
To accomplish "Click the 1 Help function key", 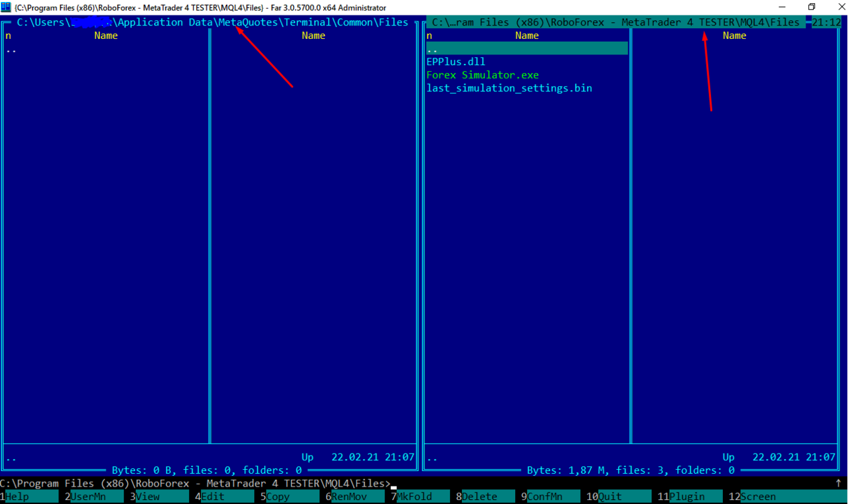I will click(30, 497).
